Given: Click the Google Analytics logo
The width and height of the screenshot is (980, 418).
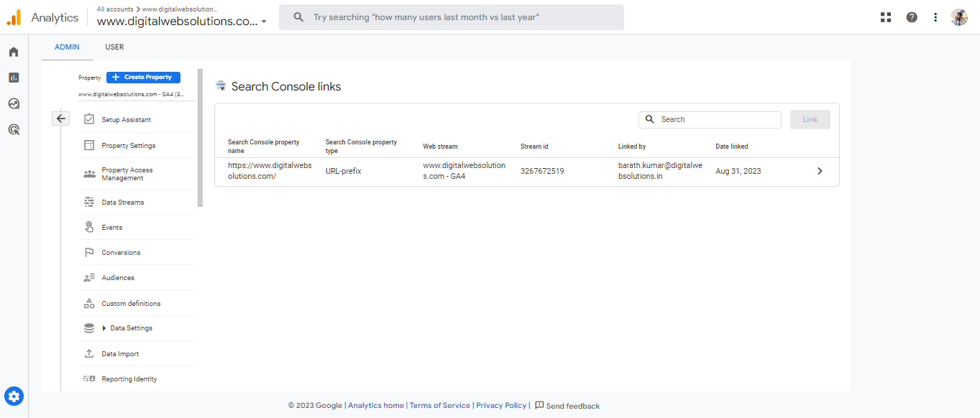Looking at the screenshot, I should tap(14, 17).
